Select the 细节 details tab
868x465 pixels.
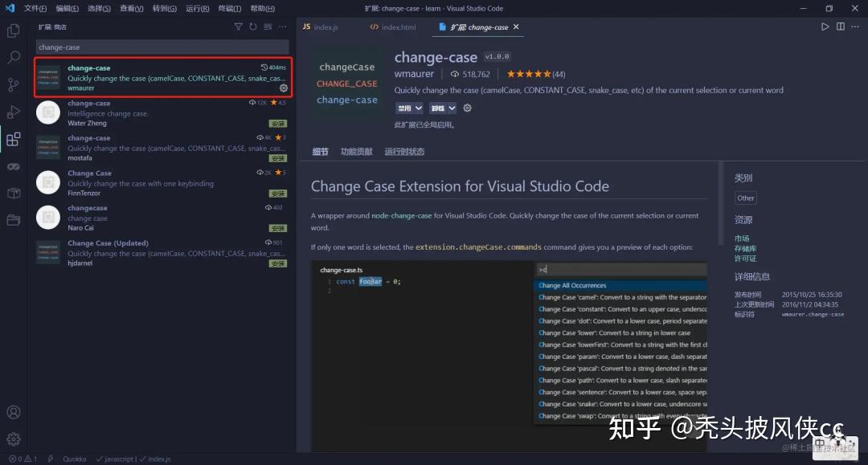coord(320,152)
